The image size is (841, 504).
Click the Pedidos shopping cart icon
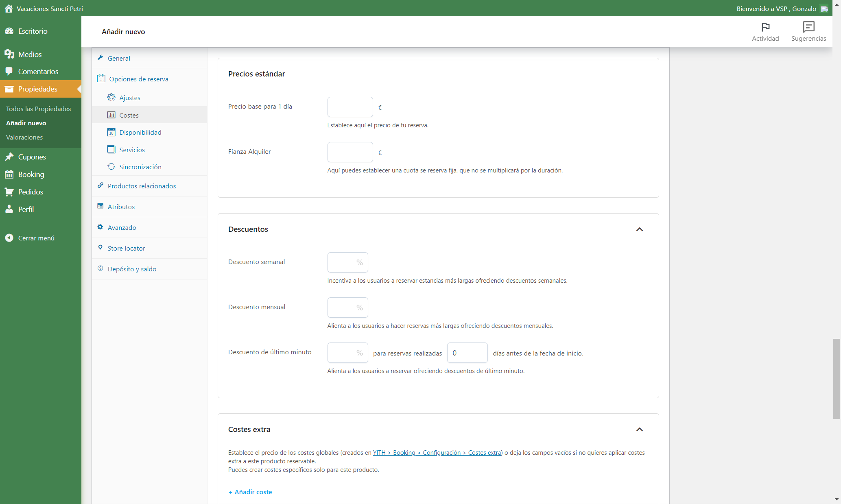[x=9, y=192]
